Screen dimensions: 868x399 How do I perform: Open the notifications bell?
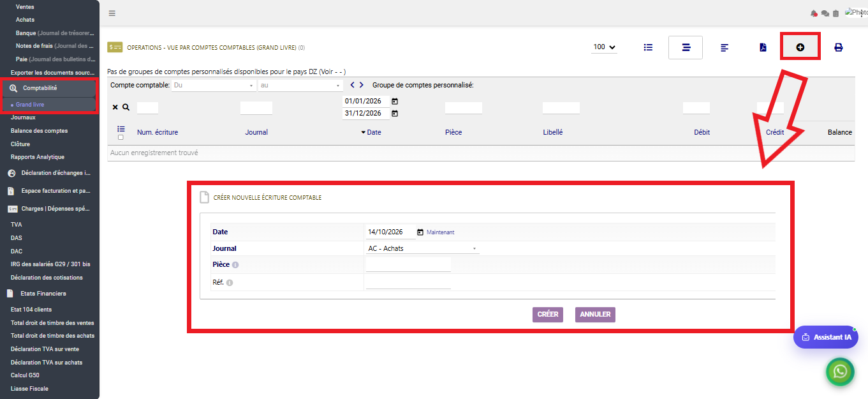(814, 13)
